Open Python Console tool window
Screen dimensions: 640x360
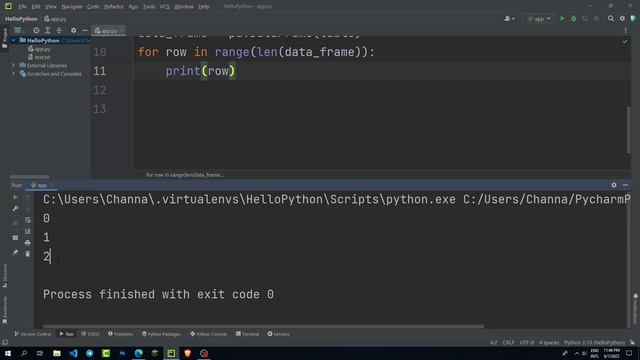tap(208, 334)
